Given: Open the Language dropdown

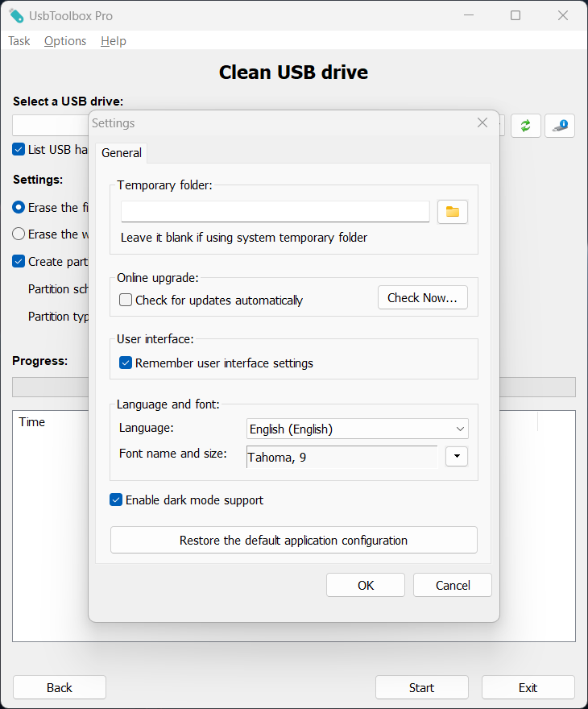Looking at the screenshot, I should [x=357, y=429].
